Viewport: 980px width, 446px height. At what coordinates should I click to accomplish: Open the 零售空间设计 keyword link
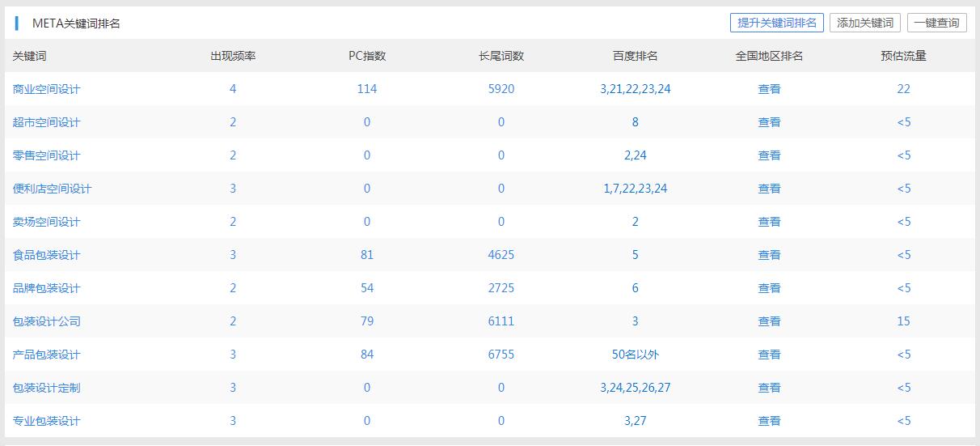pos(47,155)
